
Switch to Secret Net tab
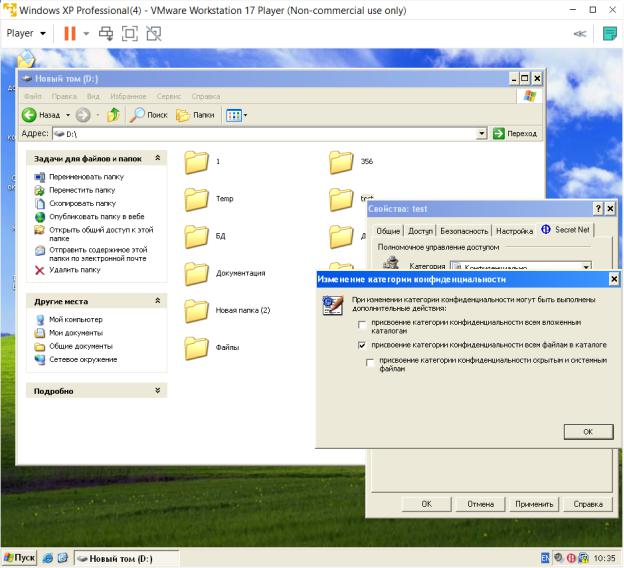[x=566, y=230]
